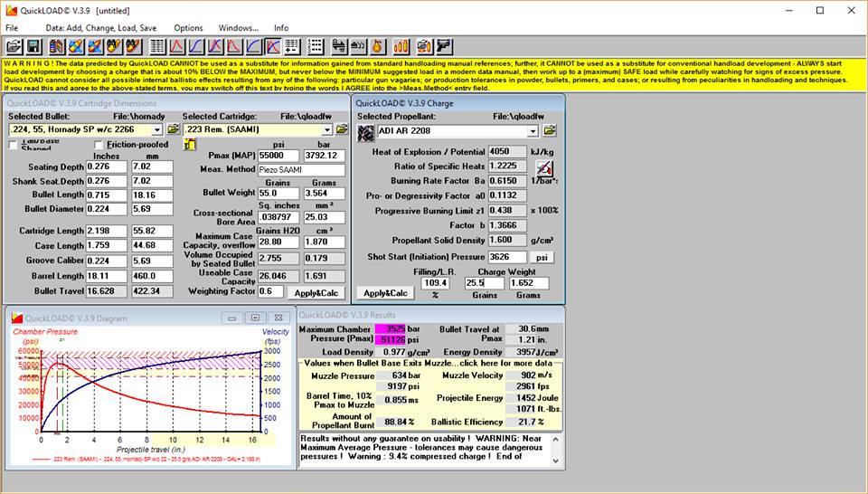The image size is (868, 494).
Task: Select the pressed combined pressure-velocity diagram icon
Action: 273,46
